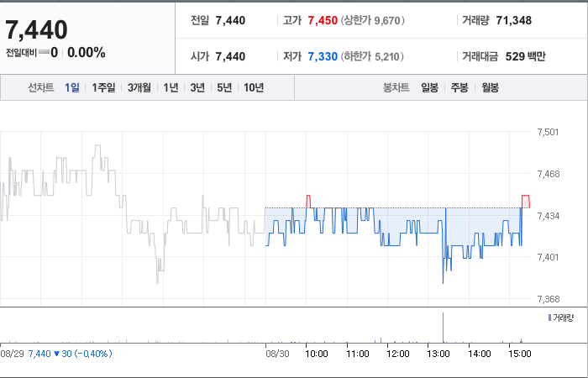Click the 거래량 value 71,348
588x378 pixels.
coord(514,20)
